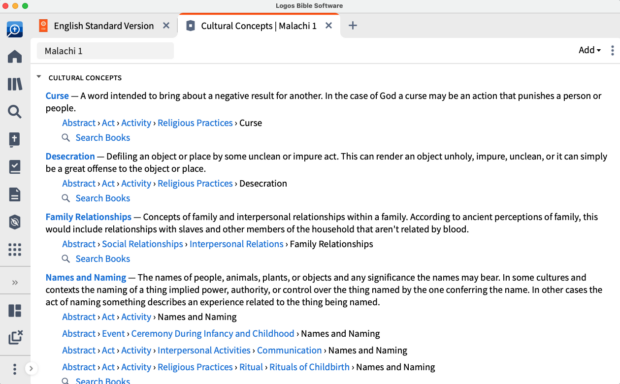Click the Malachi 1 reference box
Viewport: 620px width, 384px height.
[105, 51]
